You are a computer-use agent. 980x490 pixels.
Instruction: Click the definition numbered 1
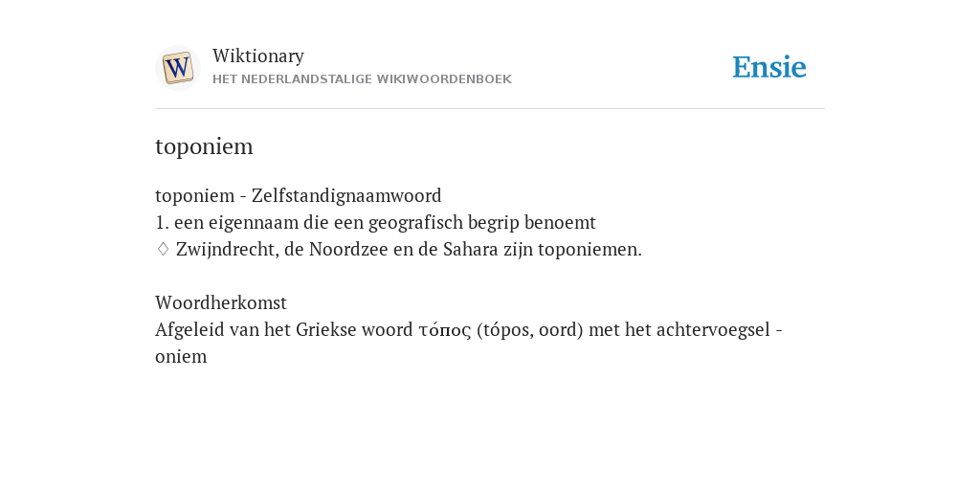pyautogui.click(x=375, y=222)
